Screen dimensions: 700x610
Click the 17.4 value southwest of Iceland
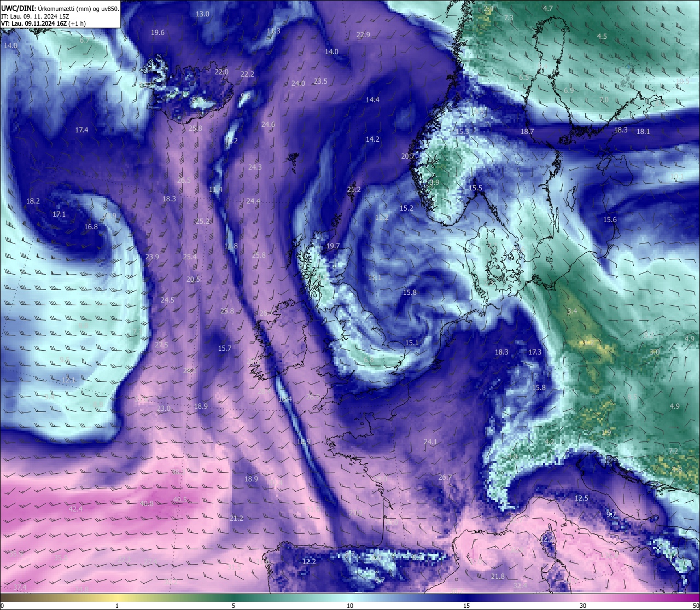click(x=81, y=130)
